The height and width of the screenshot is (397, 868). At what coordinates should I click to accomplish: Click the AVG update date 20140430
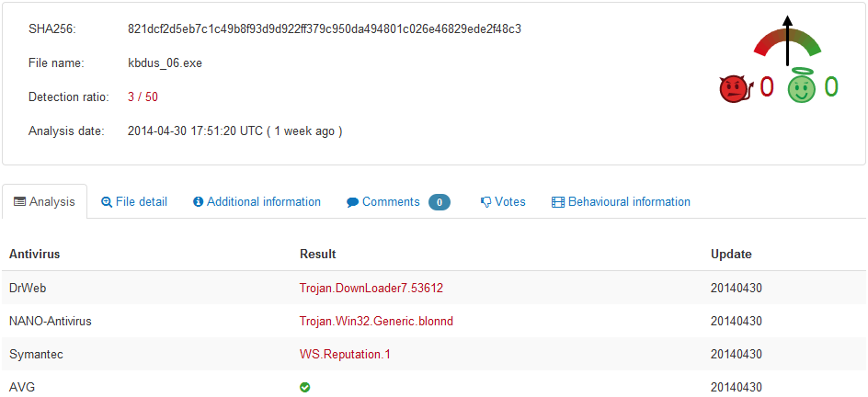pyautogui.click(x=737, y=388)
